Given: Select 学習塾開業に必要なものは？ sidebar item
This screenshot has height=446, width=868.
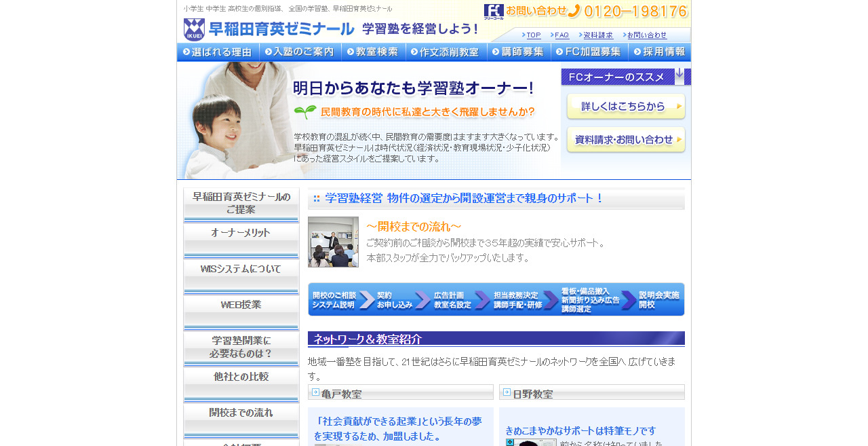Looking at the screenshot, I should coord(241,348).
